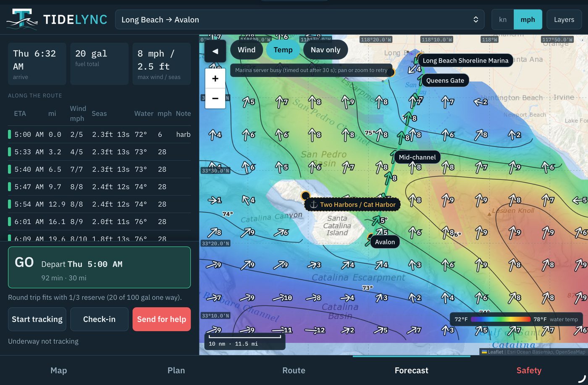Screen dimensions: 588x385
Task: Click the Check-in button
Action: click(x=99, y=319)
